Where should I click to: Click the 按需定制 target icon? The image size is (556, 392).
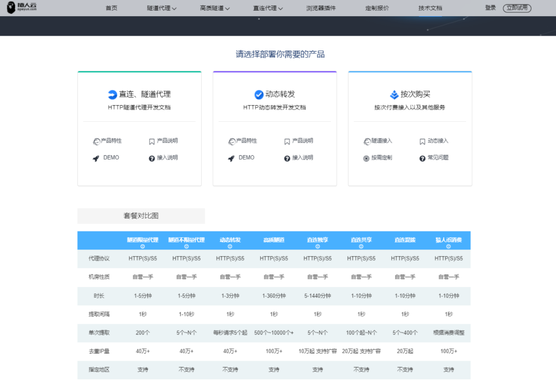[366, 158]
